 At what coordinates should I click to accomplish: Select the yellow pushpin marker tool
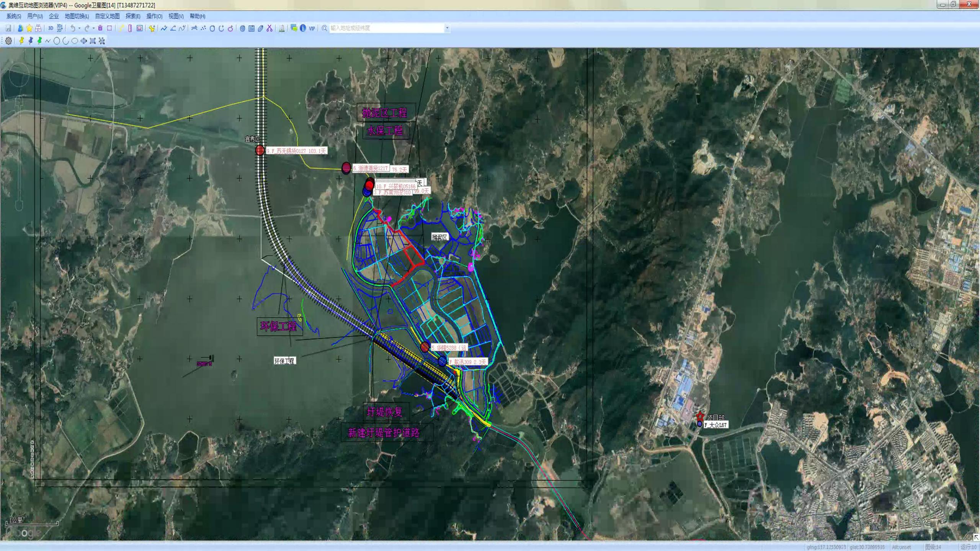[21, 41]
